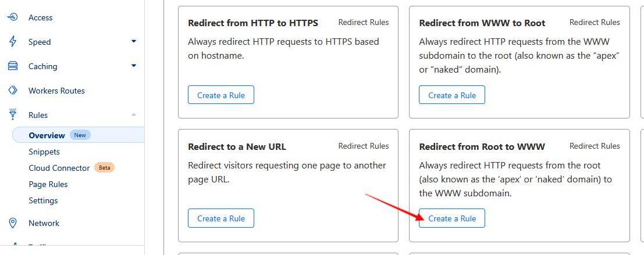This screenshot has height=255, width=644.
Task: Create a Rule for Redirect to New URL
Action: point(221,218)
